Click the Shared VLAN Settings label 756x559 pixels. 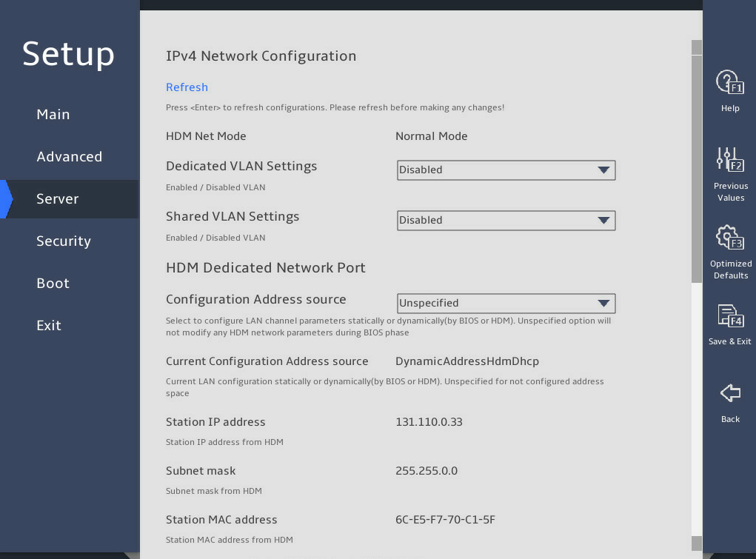click(233, 216)
